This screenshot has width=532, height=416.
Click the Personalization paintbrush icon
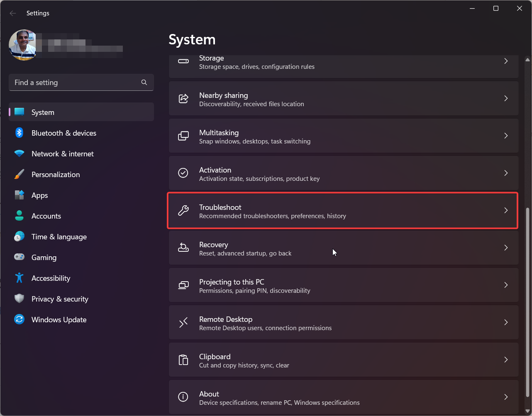click(20, 174)
